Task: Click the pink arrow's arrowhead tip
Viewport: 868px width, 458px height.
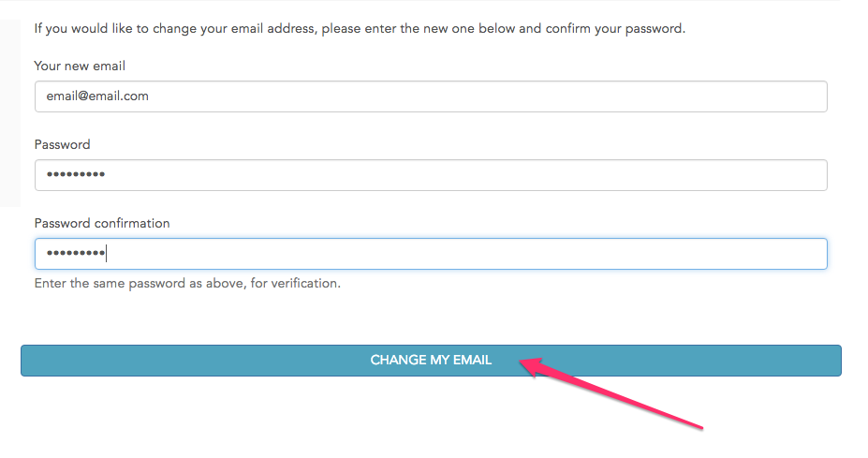Action: click(x=524, y=363)
